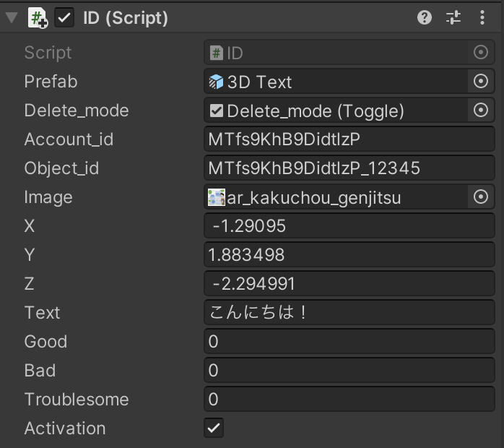This screenshot has width=504, height=448.
Task: Click the ID script component icon
Action: click(38, 18)
